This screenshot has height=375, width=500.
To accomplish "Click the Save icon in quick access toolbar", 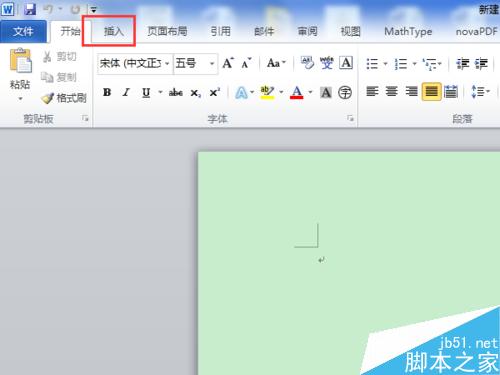I will [x=30, y=9].
